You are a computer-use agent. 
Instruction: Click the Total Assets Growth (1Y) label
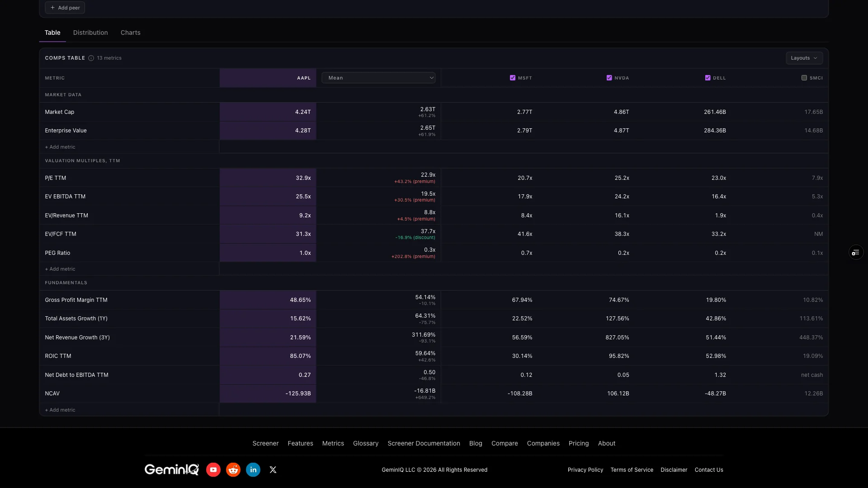(x=76, y=319)
